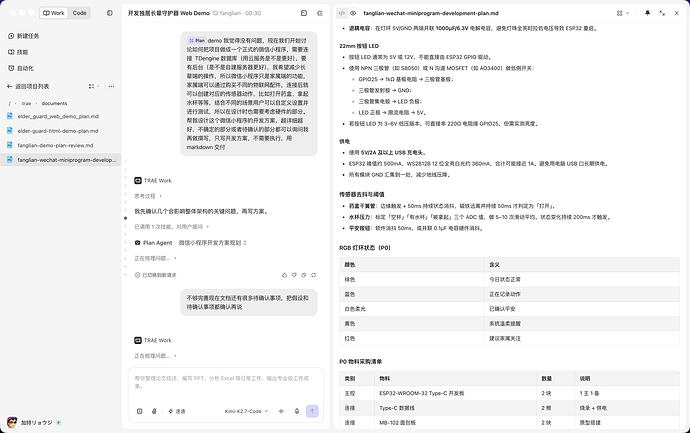Click the send message arrow button
This screenshot has height=433, width=690.
[x=312, y=411]
